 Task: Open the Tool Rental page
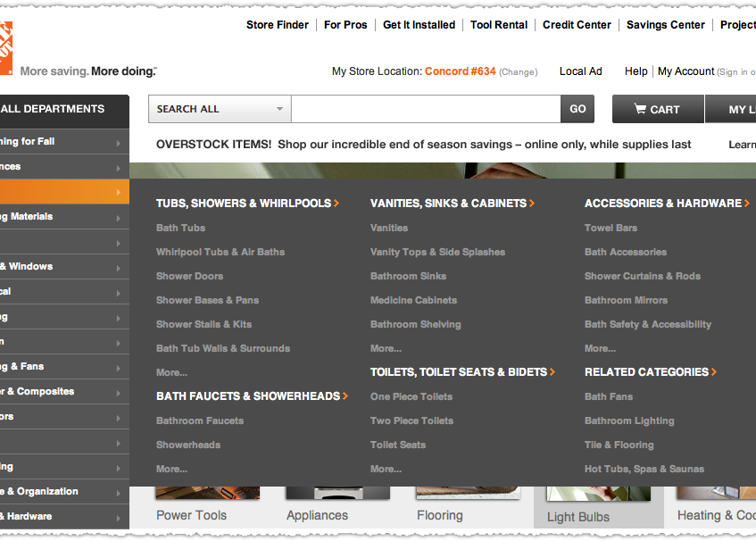(499, 25)
